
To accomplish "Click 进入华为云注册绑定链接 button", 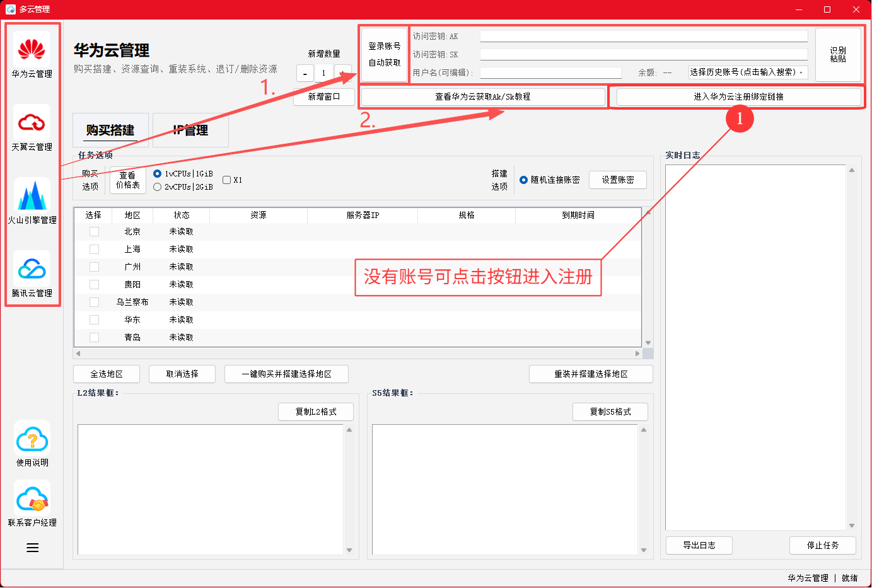I will [738, 96].
